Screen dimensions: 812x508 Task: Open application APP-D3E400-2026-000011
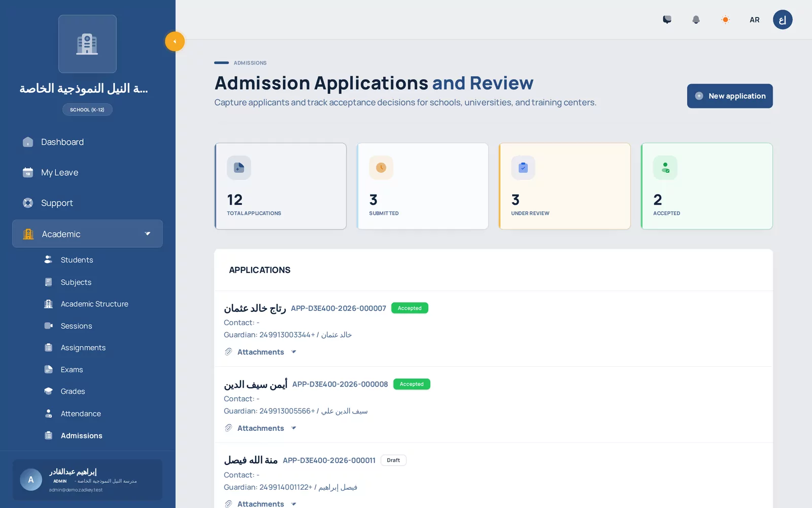click(329, 461)
